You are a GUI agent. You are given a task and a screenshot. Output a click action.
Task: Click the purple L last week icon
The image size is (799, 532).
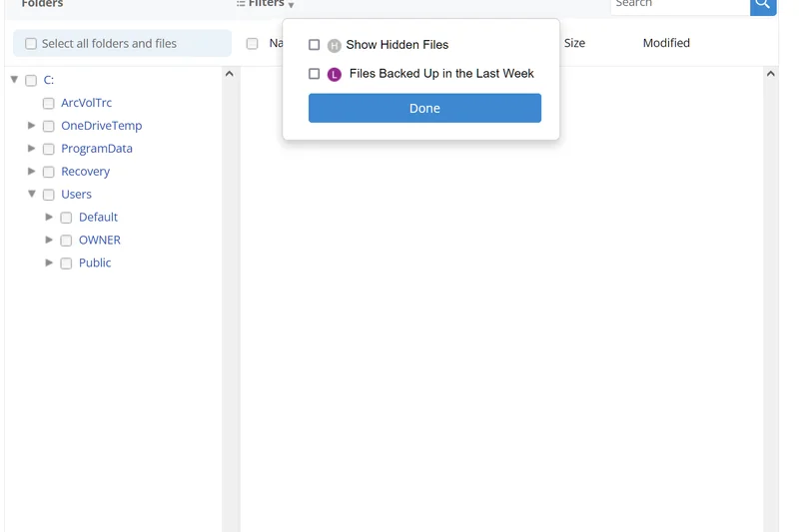click(335, 74)
